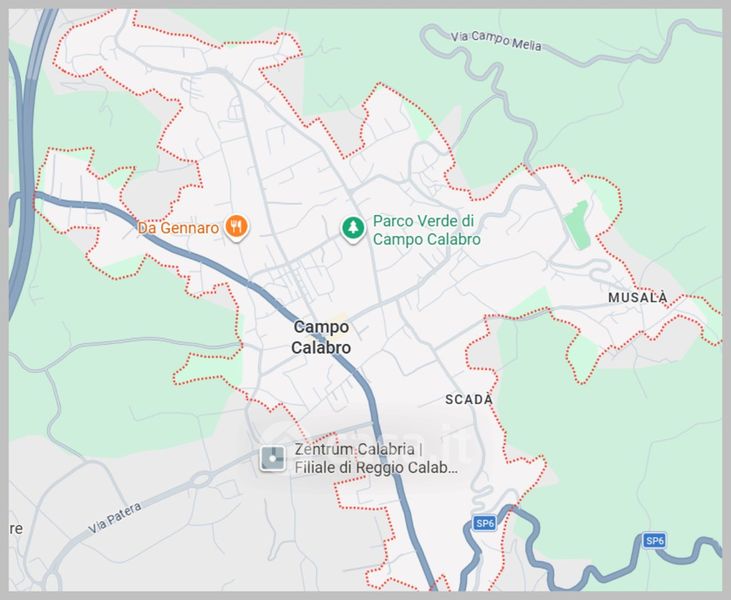Click the Via Campo Melia street label

click(x=496, y=41)
